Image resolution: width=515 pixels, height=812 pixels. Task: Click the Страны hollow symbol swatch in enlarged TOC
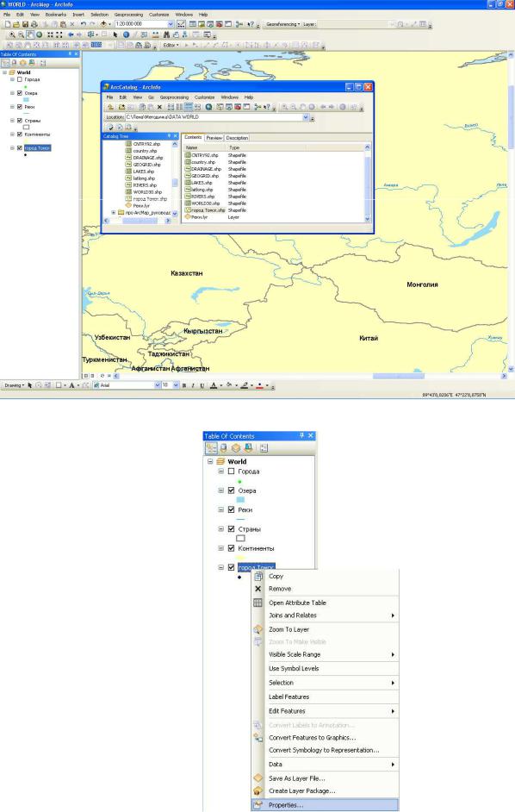[240, 538]
